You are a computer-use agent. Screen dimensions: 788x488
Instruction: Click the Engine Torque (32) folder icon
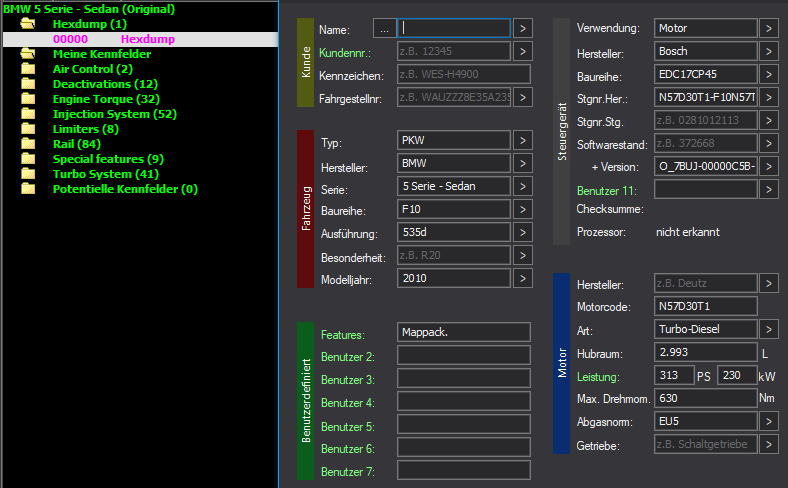coord(28,99)
